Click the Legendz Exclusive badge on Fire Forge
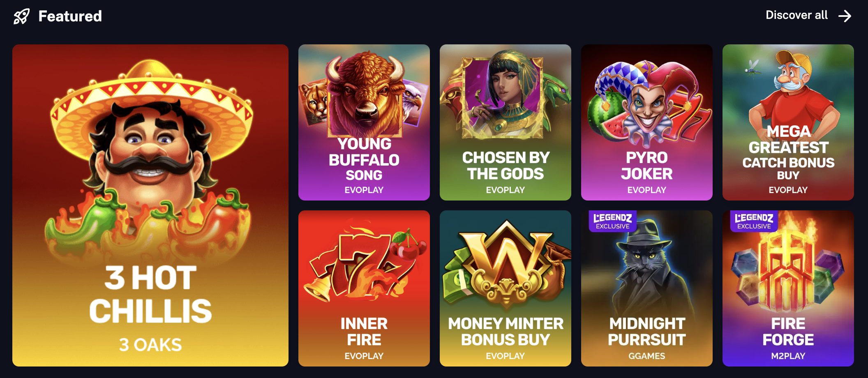868x378 pixels. pyautogui.click(x=754, y=221)
